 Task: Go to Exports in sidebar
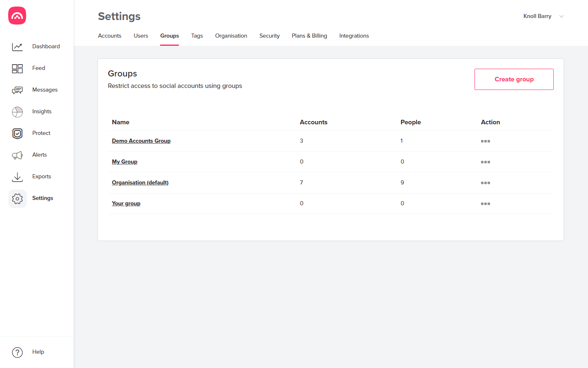coord(42,176)
